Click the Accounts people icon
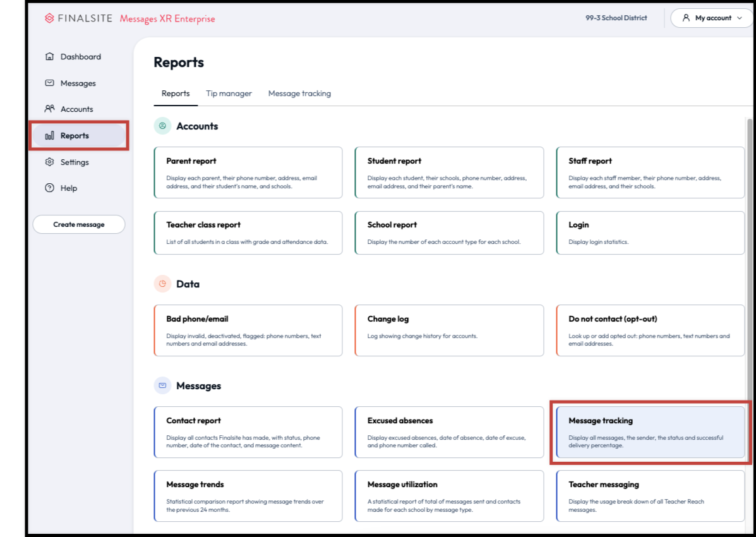Viewport: 756px width, 537px height. [49, 109]
